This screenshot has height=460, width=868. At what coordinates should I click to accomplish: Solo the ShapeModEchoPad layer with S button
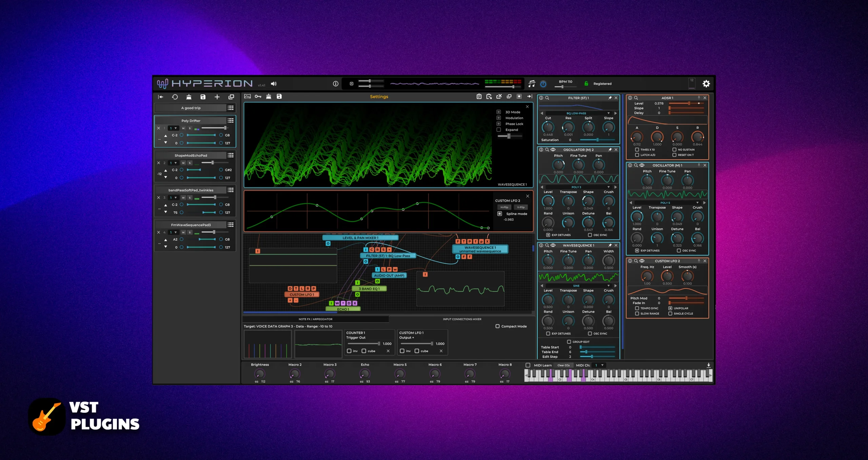190,163
